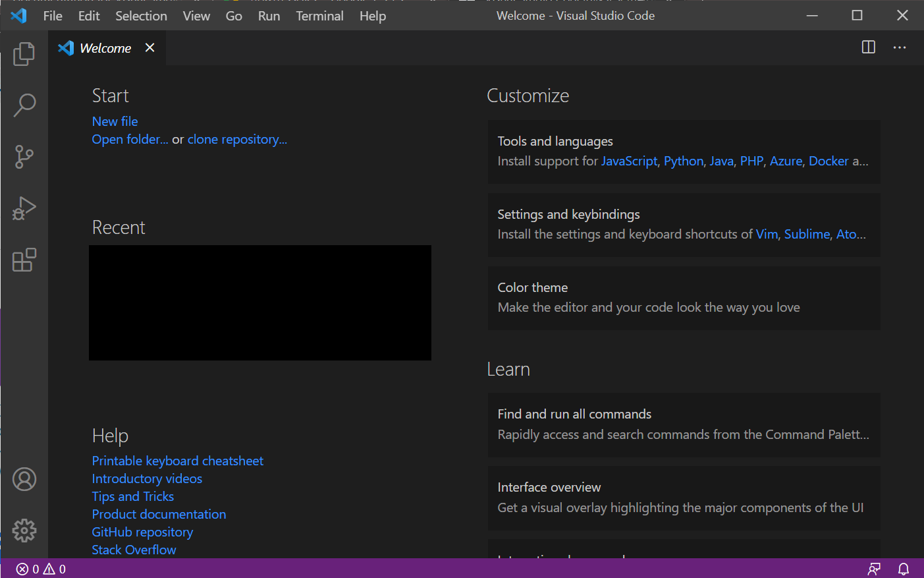The height and width of the screenshot is (578, 924).
Task: Open the Manage gear icon
Action: click(24, 530)
